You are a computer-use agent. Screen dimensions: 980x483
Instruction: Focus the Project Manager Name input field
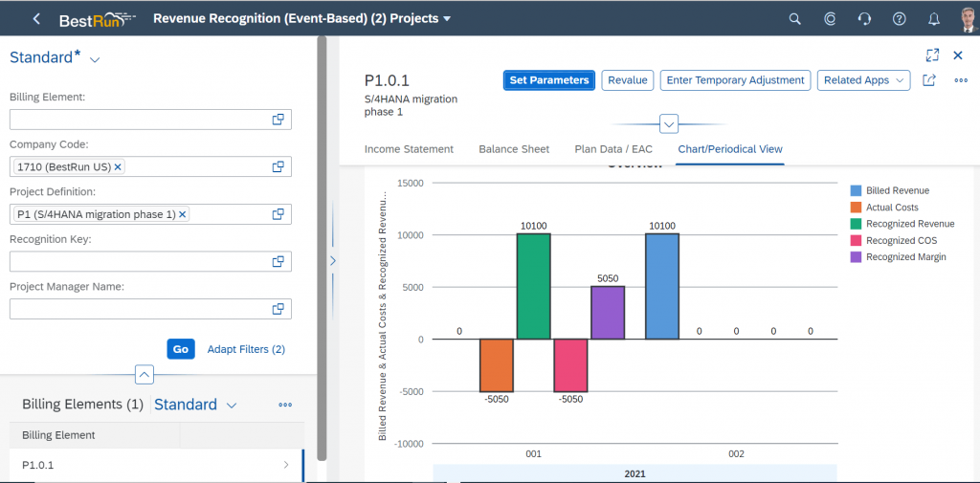coord(150,309)
